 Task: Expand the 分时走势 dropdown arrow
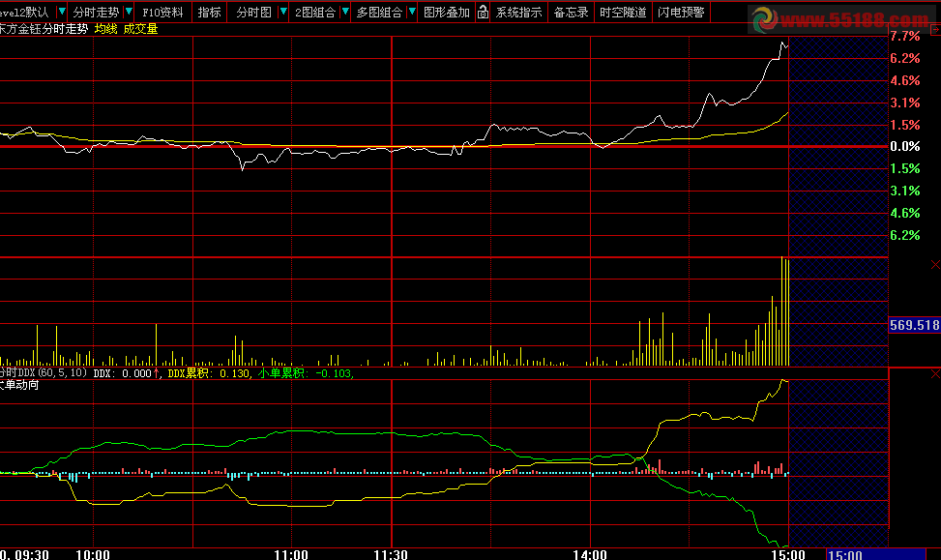pyautogui.click(x=129, y=12)
